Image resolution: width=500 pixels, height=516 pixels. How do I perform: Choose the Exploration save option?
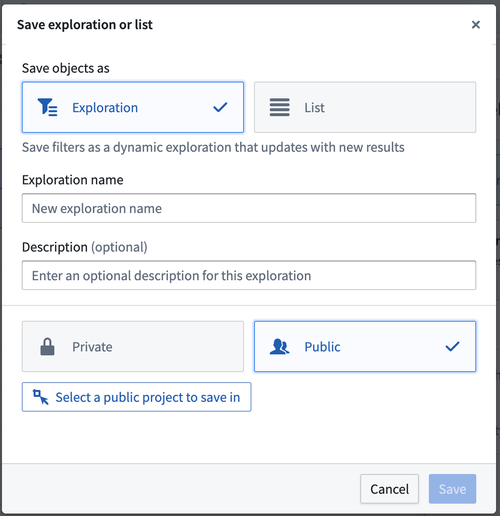(x=133, y=107)
